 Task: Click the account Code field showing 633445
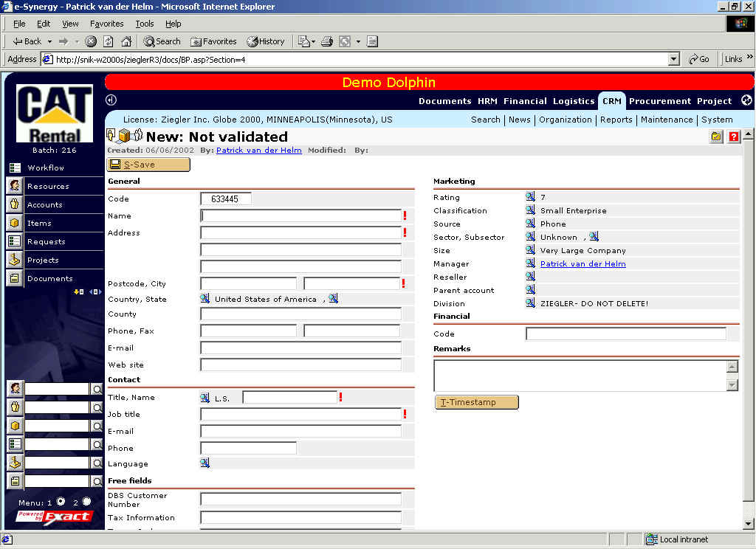[226, 198]
